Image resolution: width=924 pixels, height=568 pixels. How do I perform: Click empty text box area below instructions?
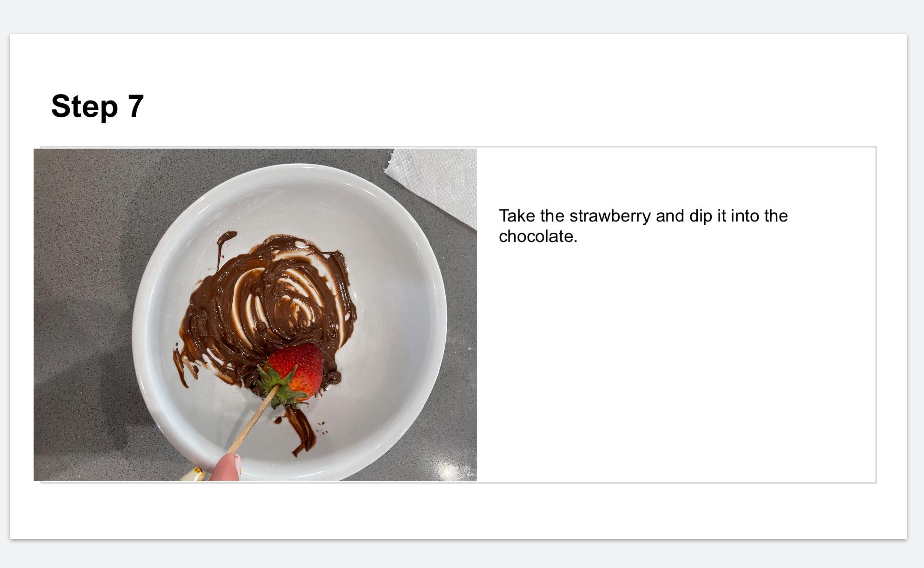pyautogui.click(x=676, y=362)
